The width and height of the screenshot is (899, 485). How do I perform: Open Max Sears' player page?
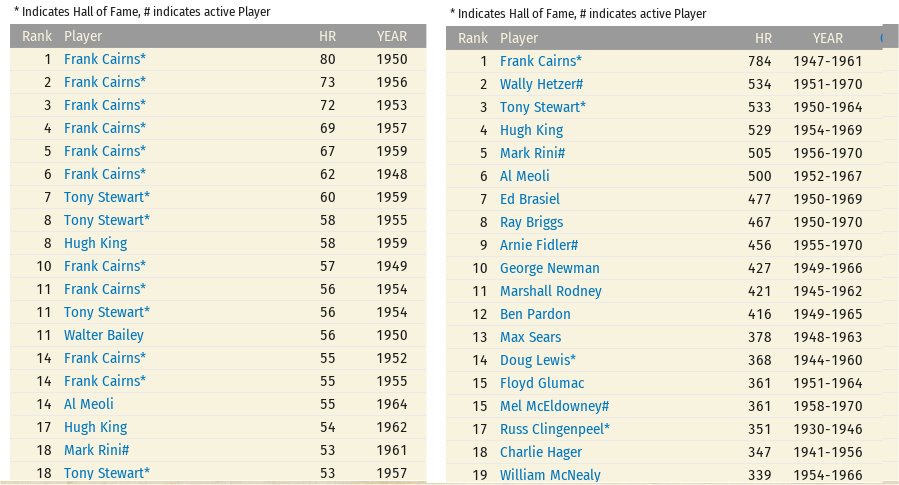(x=530, y=337)
